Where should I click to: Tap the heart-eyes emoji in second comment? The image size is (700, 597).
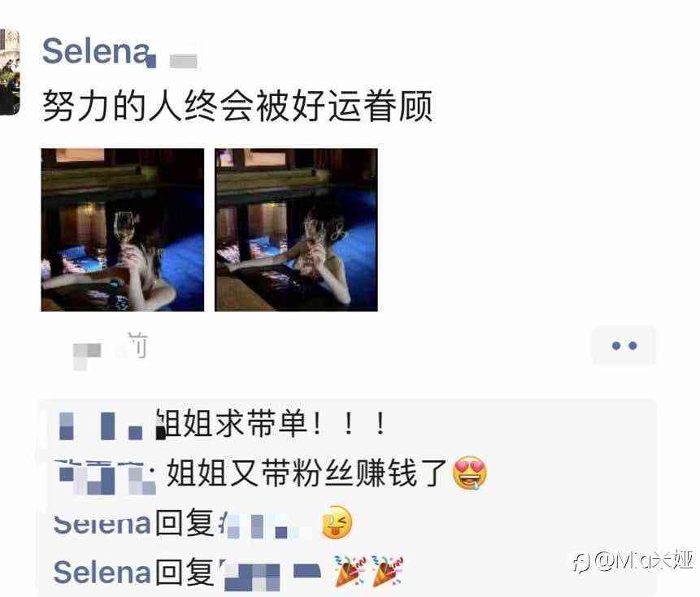[470, 473]
